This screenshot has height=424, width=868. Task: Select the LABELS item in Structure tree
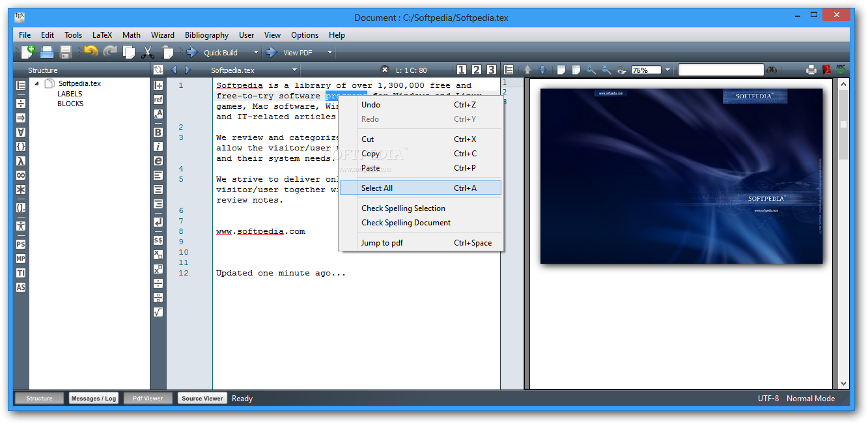[x=70, y=94]
